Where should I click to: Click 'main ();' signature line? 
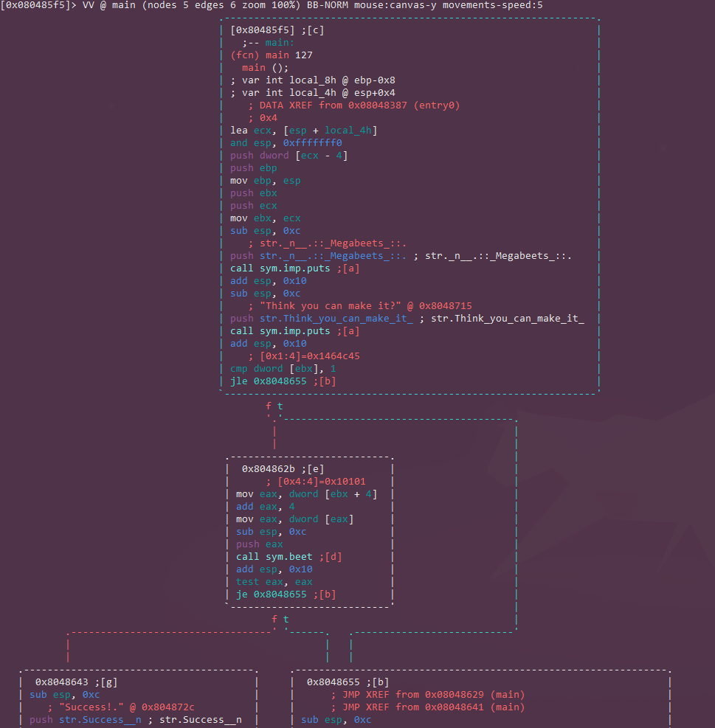266,68
